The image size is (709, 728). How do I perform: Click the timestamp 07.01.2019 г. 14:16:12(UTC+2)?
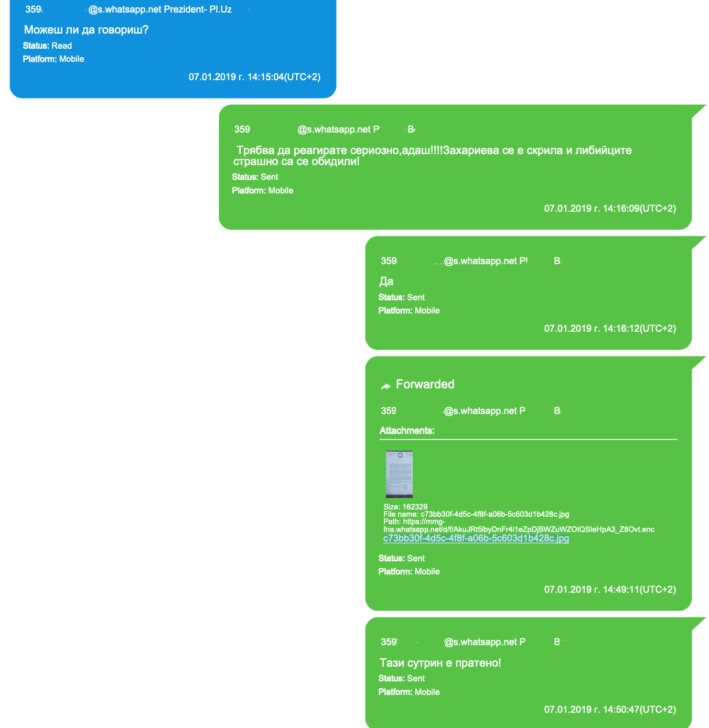(x=610, y=329)
